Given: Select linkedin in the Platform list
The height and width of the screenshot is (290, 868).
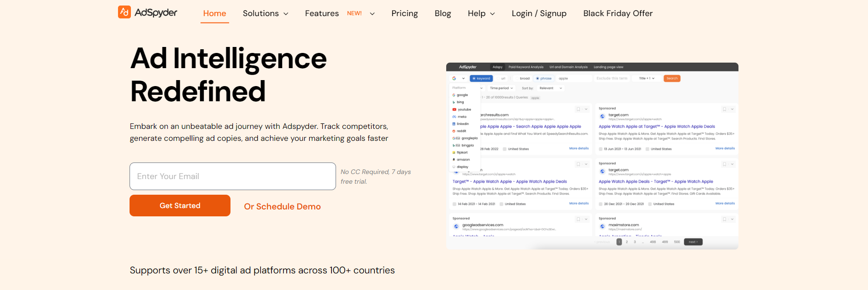Looking at the screenshot, I should 461,124.
